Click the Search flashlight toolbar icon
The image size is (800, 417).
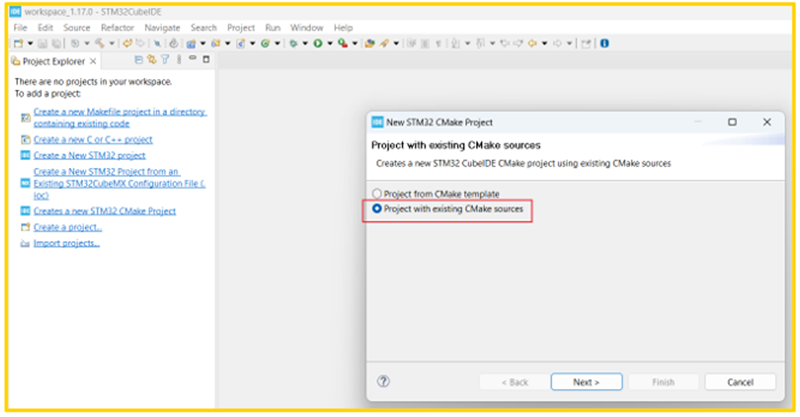point(384,43)
